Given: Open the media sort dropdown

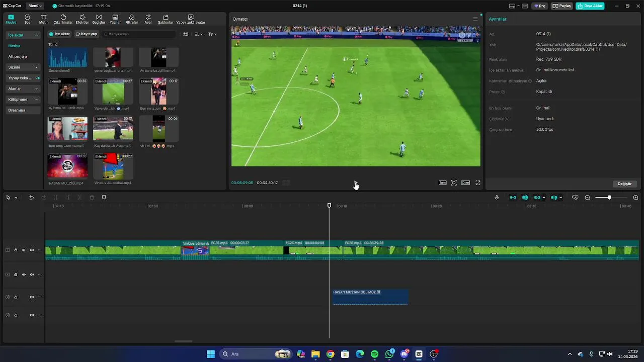Looking at the screenshot, I should click(x=199, y=34).
